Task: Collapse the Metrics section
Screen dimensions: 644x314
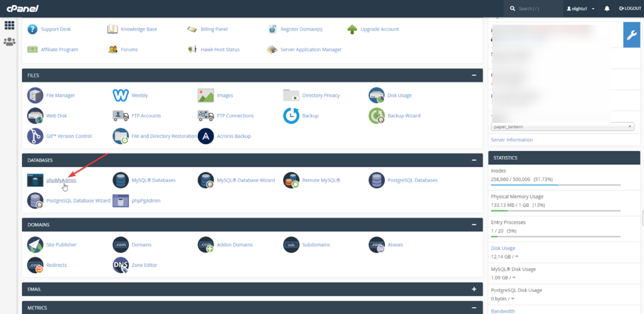Action: coord(474,308)
